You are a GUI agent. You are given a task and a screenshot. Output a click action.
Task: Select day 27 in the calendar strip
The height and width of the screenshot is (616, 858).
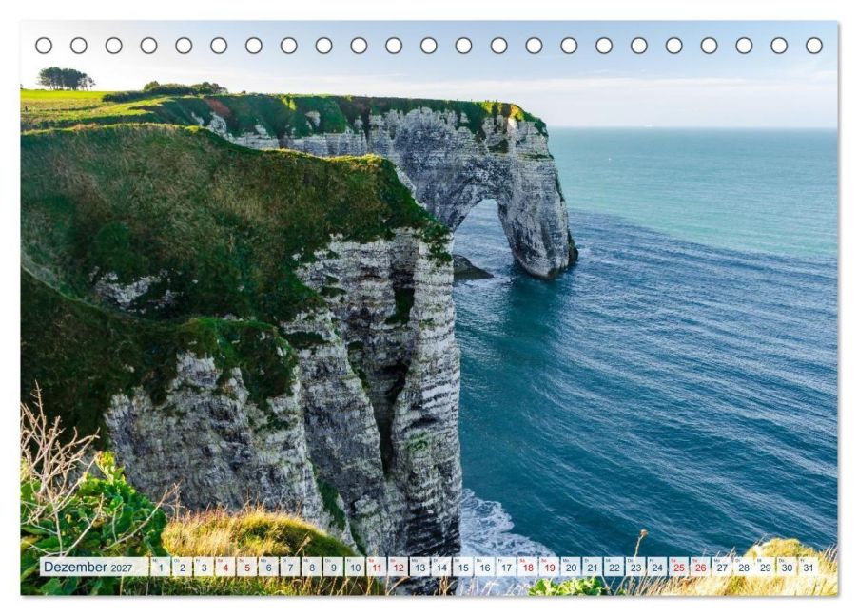coord(722,568)
